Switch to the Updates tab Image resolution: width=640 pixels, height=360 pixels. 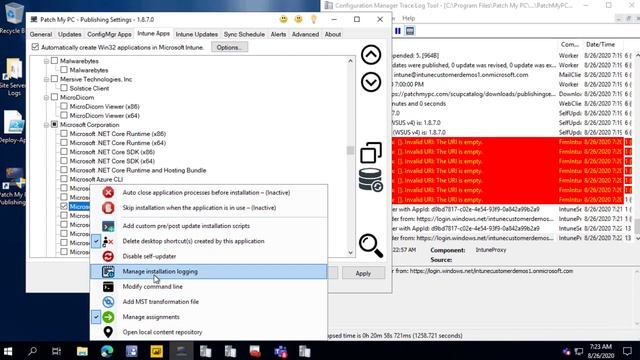69,34
